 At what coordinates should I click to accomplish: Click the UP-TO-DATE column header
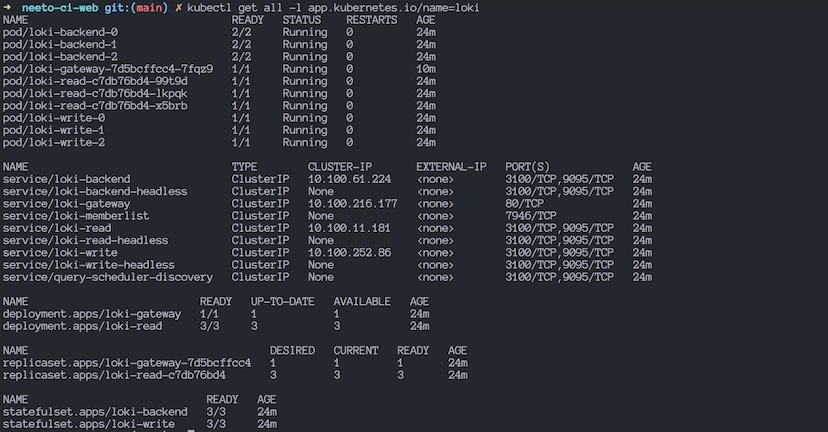tap(283, 302)
